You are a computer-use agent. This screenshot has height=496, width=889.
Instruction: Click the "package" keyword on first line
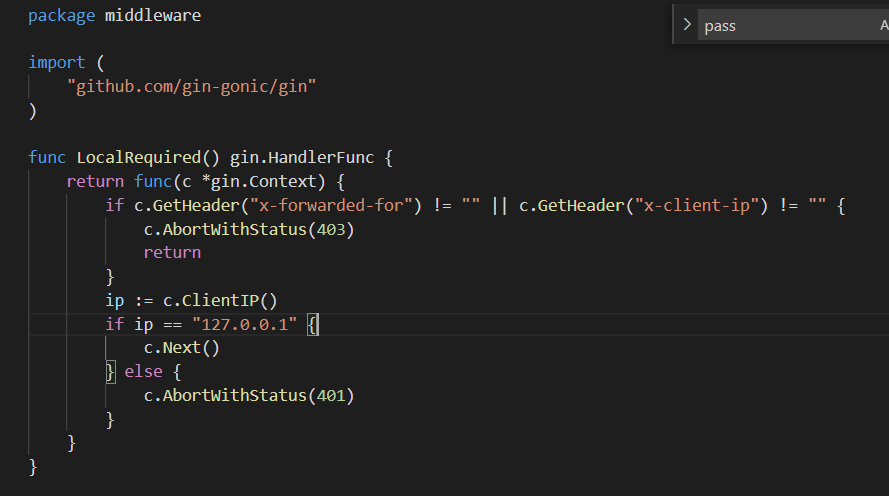(x=61, y=16)
